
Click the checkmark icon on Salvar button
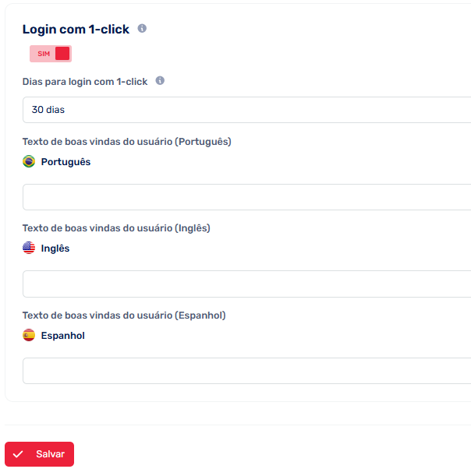18,454
